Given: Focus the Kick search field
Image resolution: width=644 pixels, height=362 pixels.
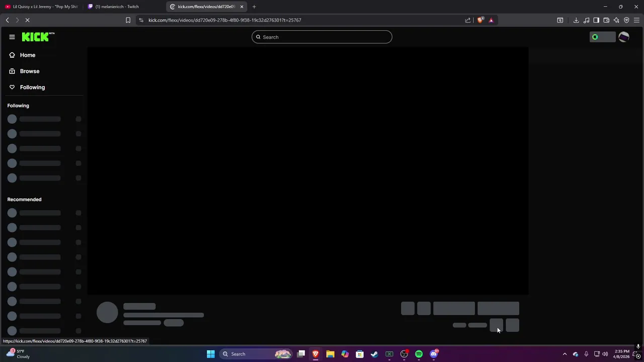Looking at the screenshot, I should coord(322,37).
